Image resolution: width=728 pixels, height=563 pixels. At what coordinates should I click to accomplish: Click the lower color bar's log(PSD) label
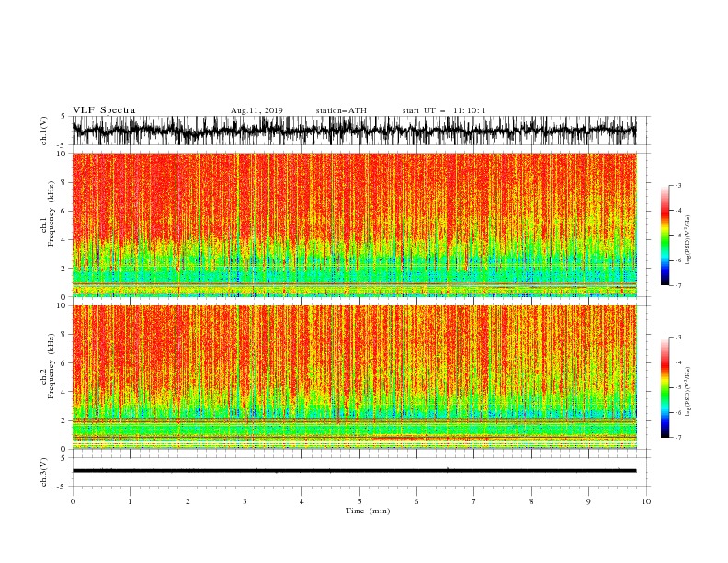coord(688,391)
